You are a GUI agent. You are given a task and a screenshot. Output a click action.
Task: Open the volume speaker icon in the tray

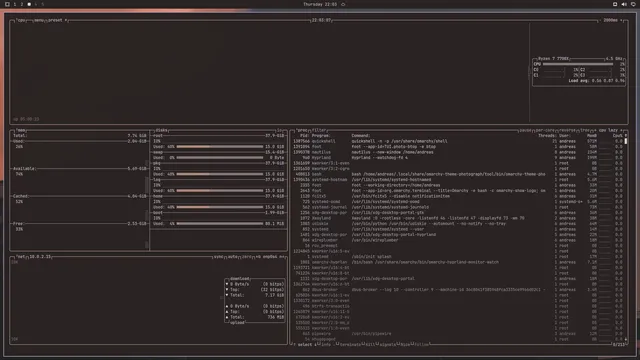[624, 4]
